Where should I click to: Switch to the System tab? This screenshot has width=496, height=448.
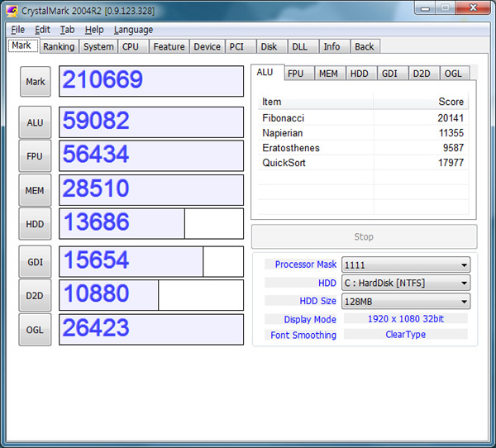coord(98,46)
